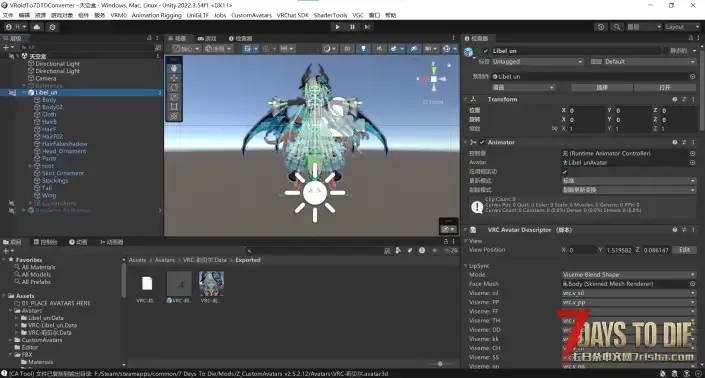The width and height of the screenshot is (705, 378).
Task: Select All Materials under Favorites
Action: [x=39, y=267]
